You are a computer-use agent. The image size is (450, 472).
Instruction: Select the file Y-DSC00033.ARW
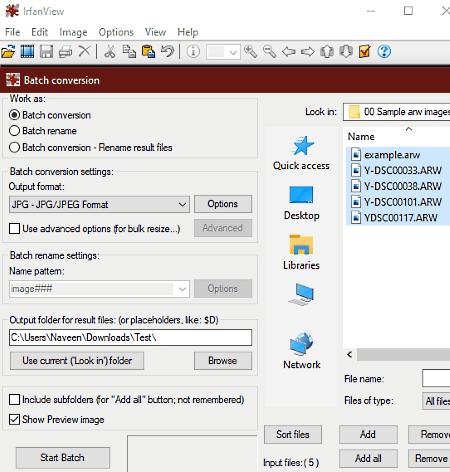[x=398, y=170]
